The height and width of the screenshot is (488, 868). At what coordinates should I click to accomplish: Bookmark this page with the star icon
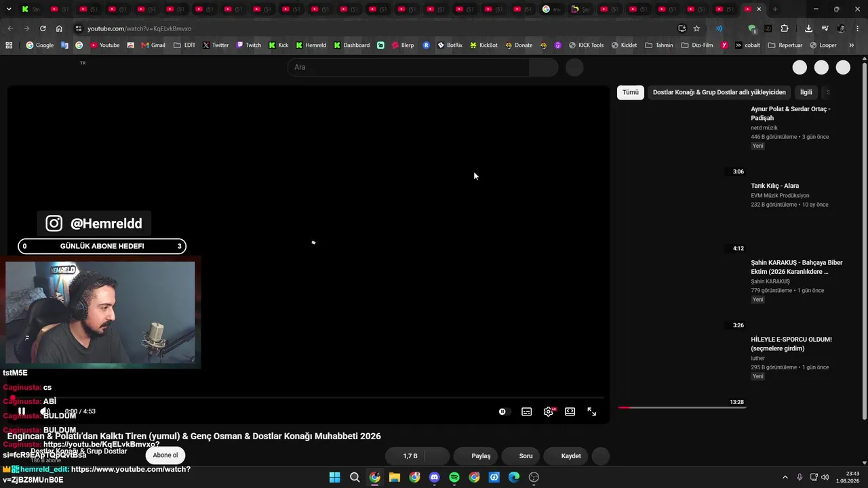(696, 28)
